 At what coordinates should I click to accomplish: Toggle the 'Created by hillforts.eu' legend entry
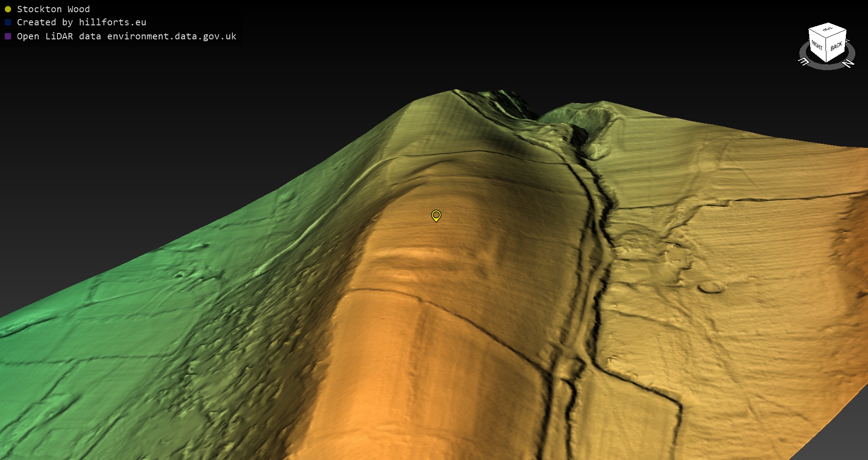(81, 22)
